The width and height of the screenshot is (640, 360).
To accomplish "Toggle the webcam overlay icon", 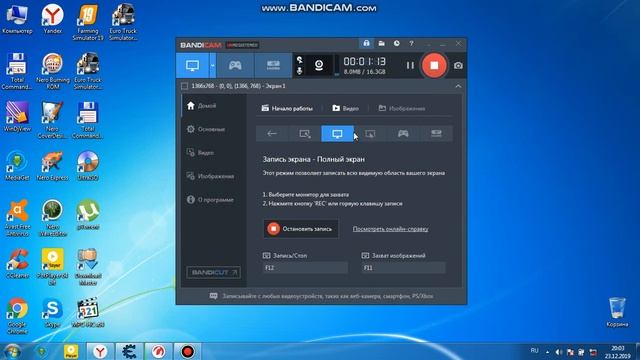I will (x=319, y=65).
